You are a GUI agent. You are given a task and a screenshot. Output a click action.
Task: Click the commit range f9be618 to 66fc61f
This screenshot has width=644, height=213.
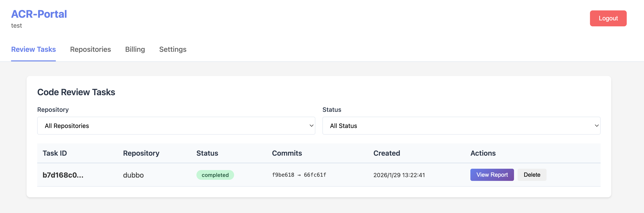(x=299, y=175)
